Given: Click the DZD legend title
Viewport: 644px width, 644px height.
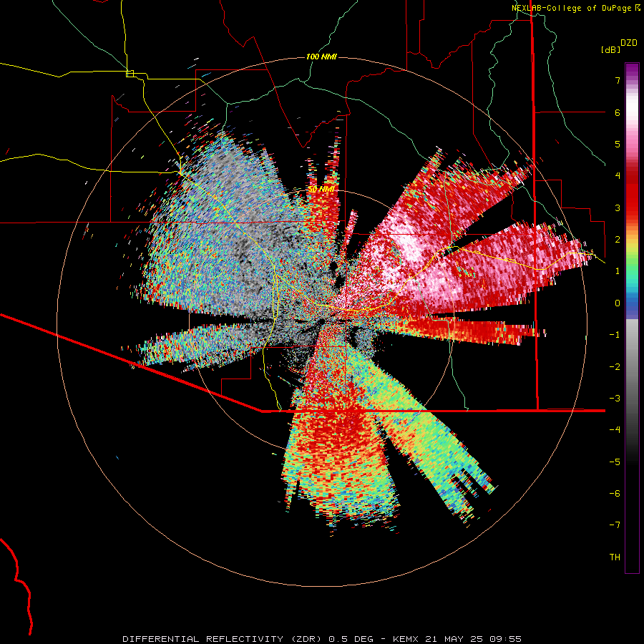Looking at the screenshot, I should [x=629, y=43].
